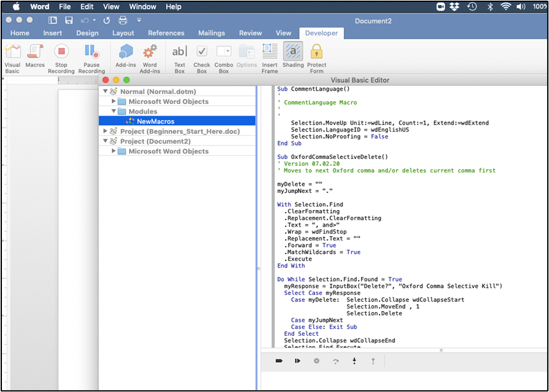This screenshot has width=549, height=392.
Task: Open the Wi-Fi status menu
Action: (x=506, y=6)
